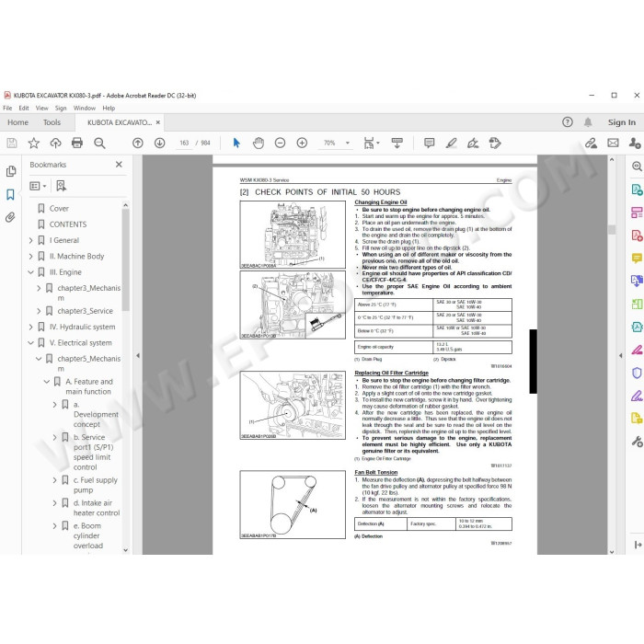Collapse A. Feature and main function

[47, 382]
